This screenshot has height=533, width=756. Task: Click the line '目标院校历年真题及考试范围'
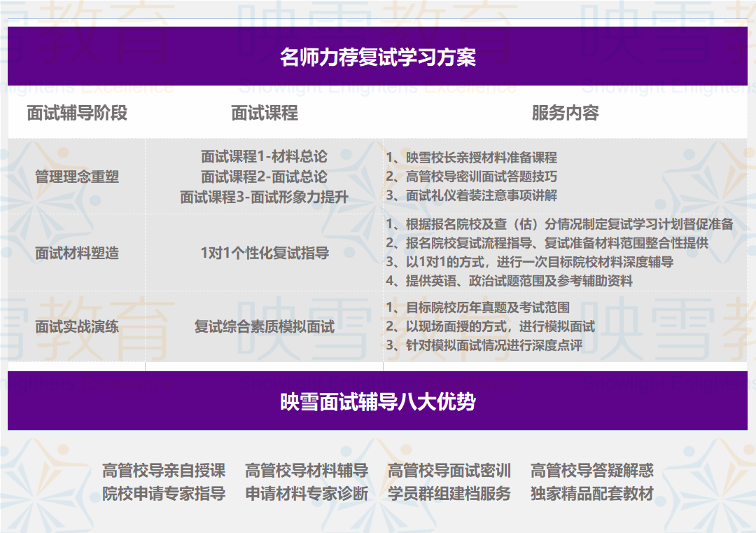coord(478,307)
